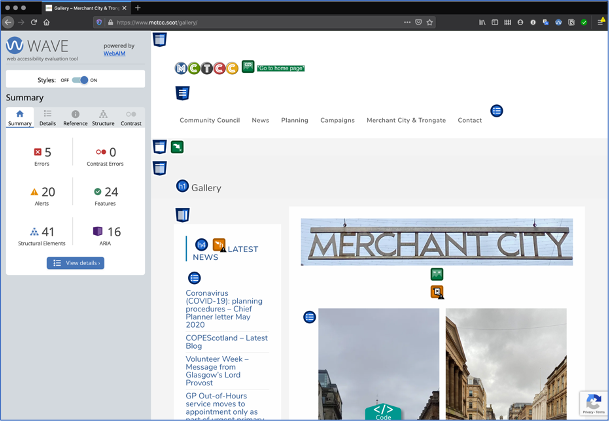Image resolution: width=609 pixels, height=421 pixels.
Task: Toggle the WAVE Styles switch
Action: pos(80,80)
